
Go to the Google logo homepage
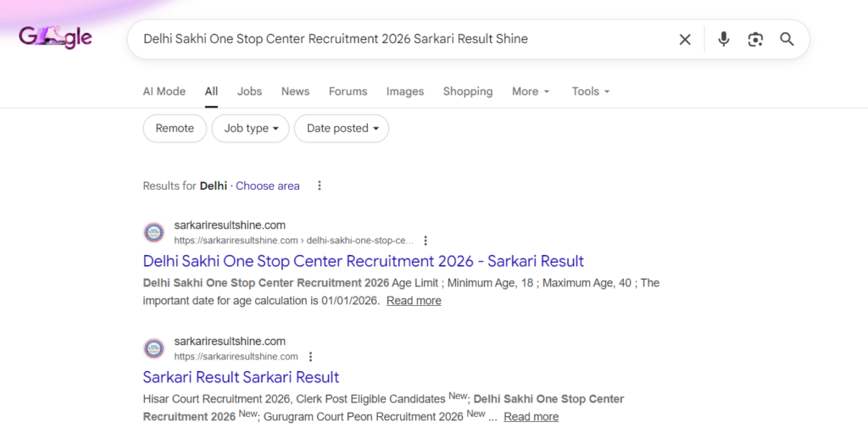point(55,37)
